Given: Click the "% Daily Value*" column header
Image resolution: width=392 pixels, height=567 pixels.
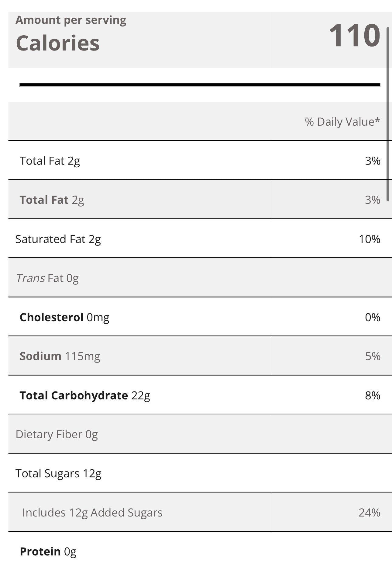Looking at the screenshot, I should (x=342, y=122).
